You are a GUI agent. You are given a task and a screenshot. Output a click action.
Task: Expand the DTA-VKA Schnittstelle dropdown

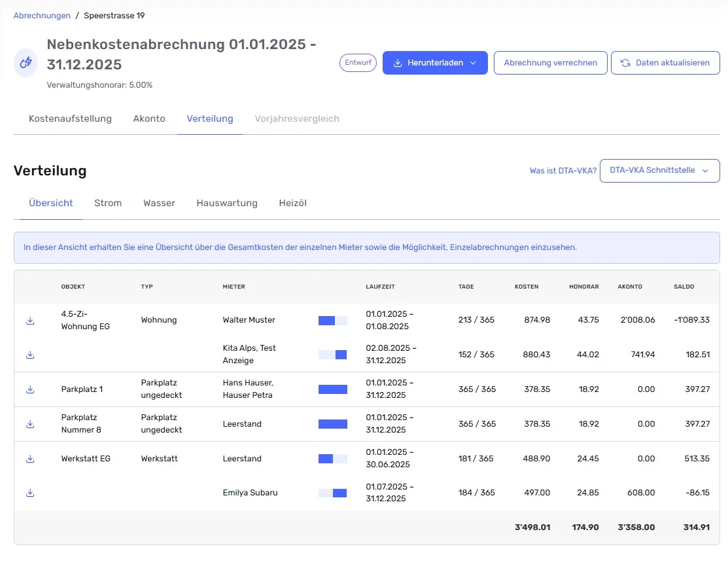(x=660, y=171)
